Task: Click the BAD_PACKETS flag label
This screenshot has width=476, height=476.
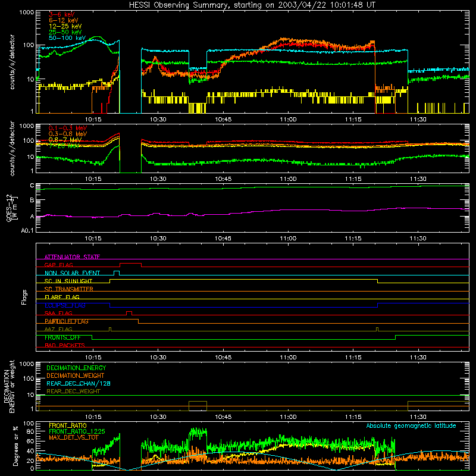Action: (65, 345)
